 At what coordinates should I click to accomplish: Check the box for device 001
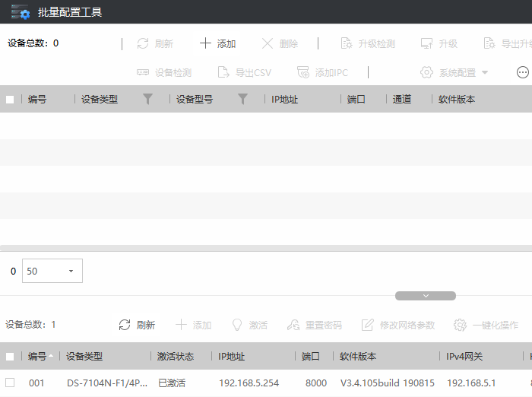(x=10, y=383)
